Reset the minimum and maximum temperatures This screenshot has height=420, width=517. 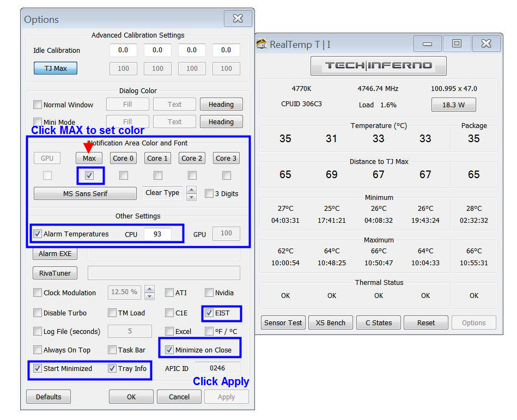point(425,322)
